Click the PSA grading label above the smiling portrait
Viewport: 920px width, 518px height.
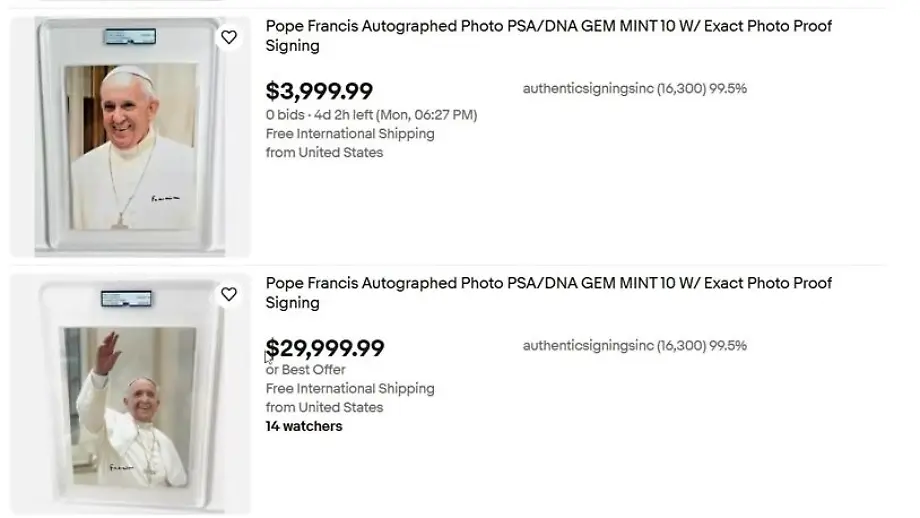(x=129, y=38)
